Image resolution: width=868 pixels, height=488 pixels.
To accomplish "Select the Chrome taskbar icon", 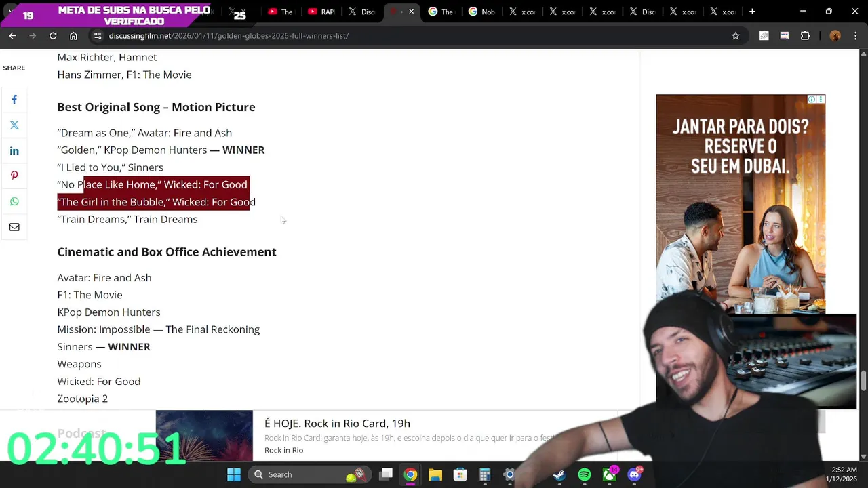I will (410, 474).
